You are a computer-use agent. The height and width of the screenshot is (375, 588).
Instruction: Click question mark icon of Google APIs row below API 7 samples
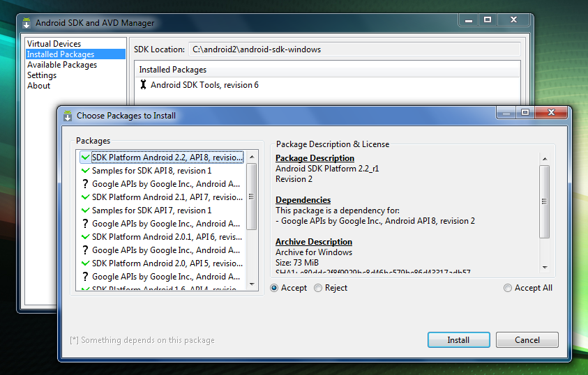point(86,224)
